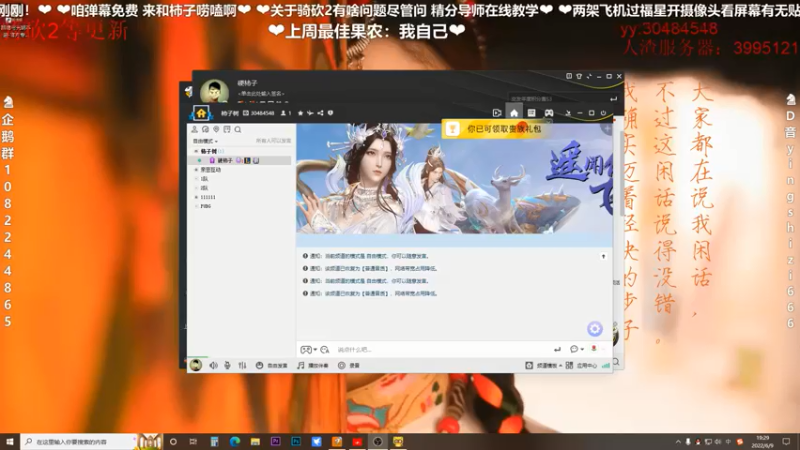Click the red gift icon near chat input
The image size is (800, 450).
[x=594, y=349]
